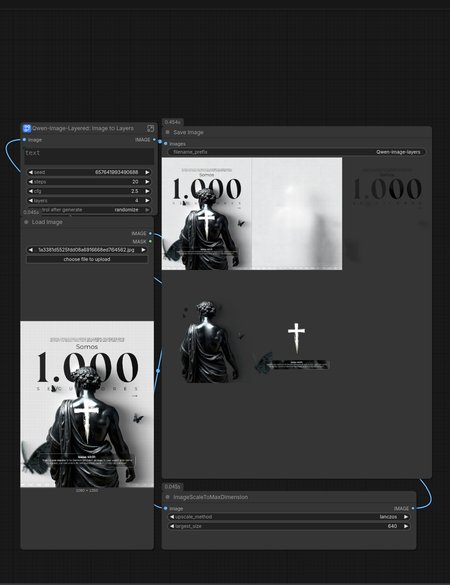Open the loaded poster preview in Load Image
Image resolution: width=450 pixels, height=585 pixels.
(87, 404)
